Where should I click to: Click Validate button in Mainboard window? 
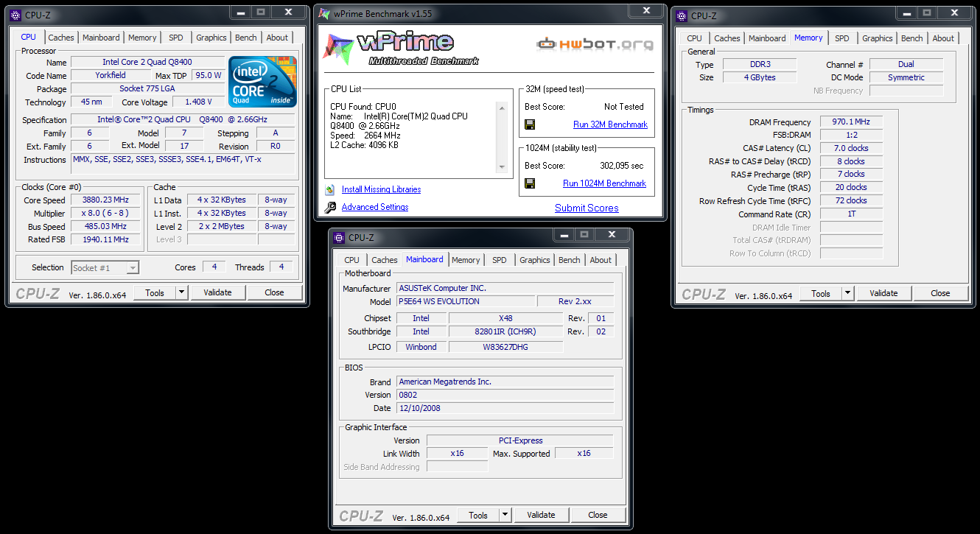pos(541,515)
